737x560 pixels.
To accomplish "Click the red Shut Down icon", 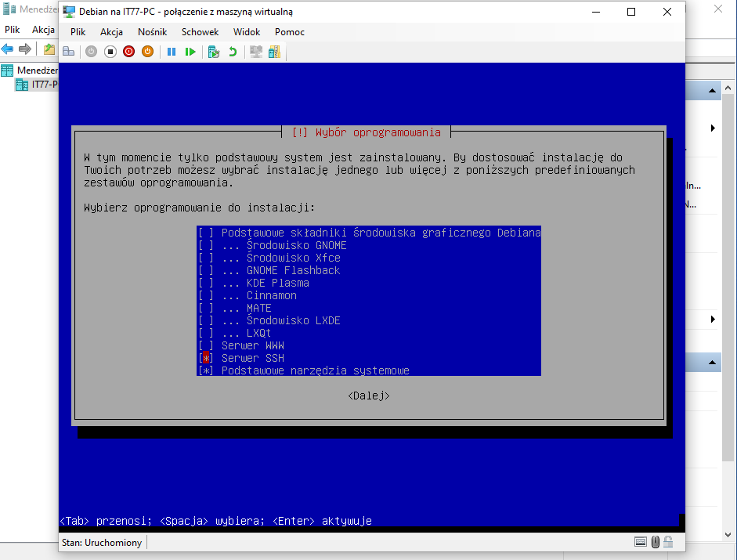I will coord(128,52).
